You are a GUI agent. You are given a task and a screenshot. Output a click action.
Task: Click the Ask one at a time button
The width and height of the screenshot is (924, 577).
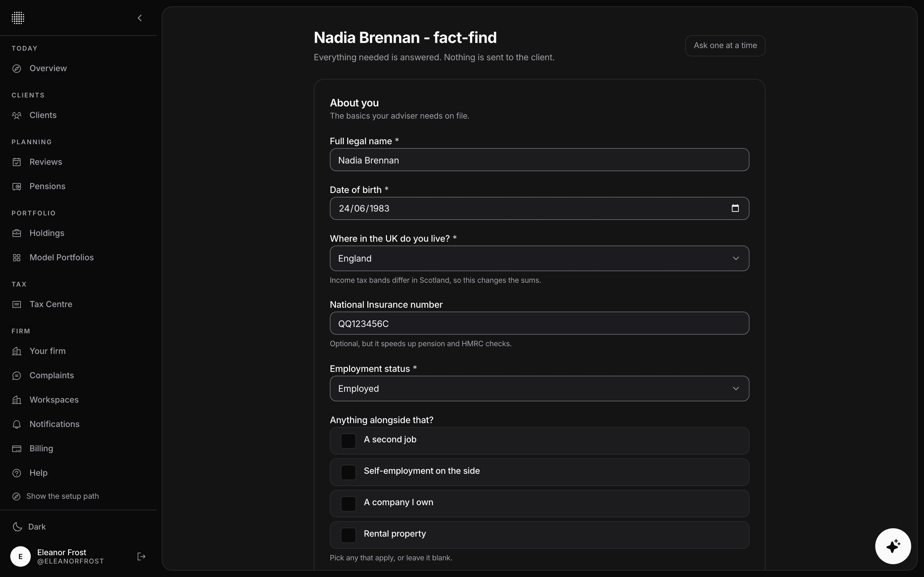click(725, 46)
